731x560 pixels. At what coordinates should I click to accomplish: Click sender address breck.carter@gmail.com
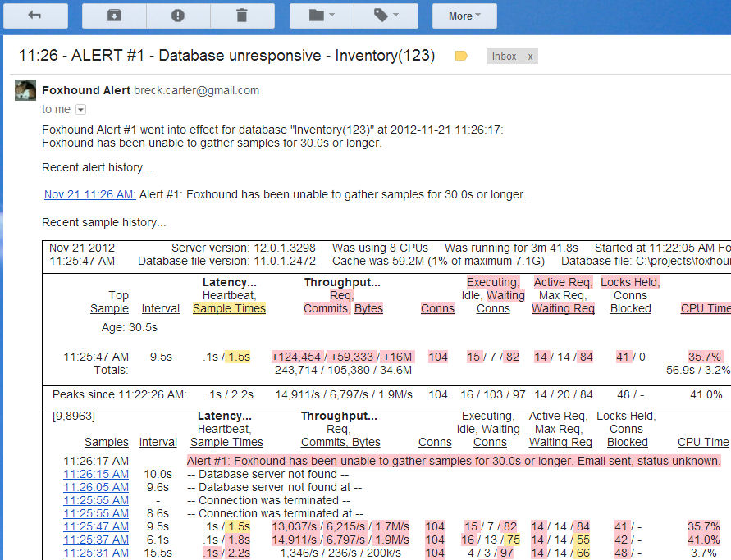(x=196, y=90)
